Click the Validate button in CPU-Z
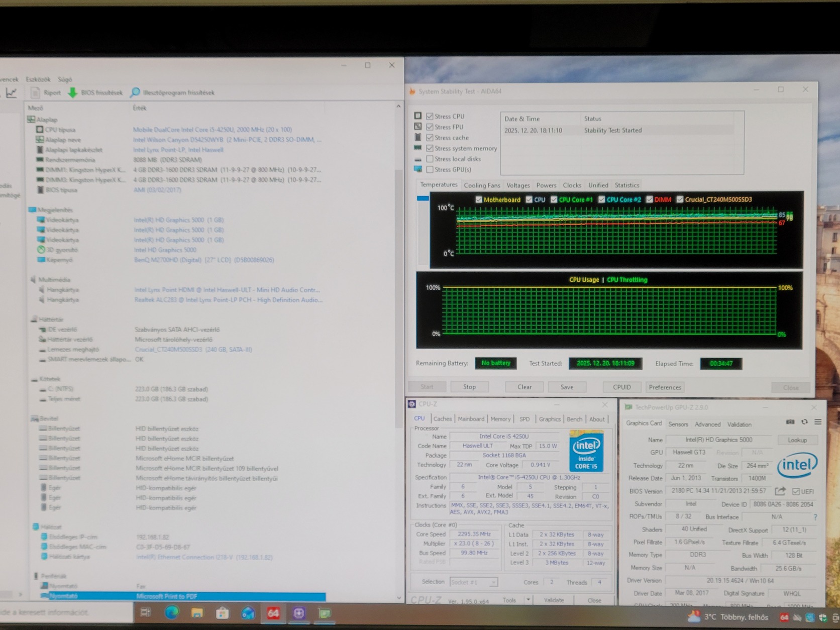840x630 pixels. [554, 600]
